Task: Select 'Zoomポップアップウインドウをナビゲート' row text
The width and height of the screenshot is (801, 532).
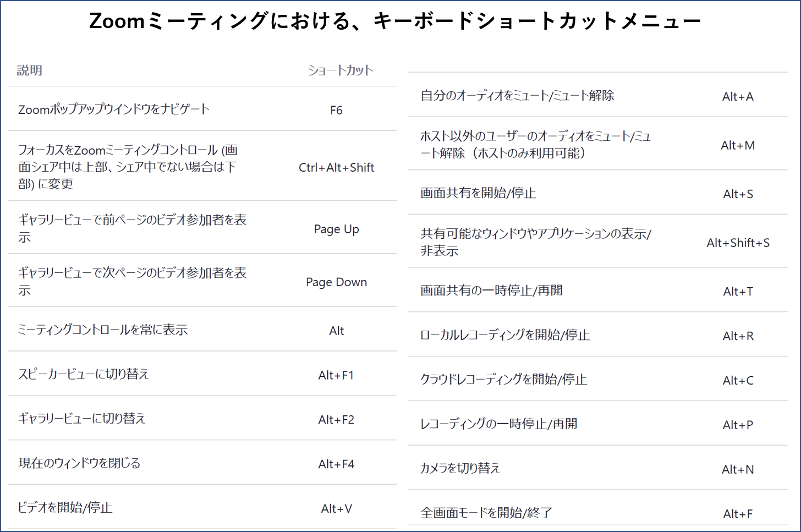Action: (114, 109)
